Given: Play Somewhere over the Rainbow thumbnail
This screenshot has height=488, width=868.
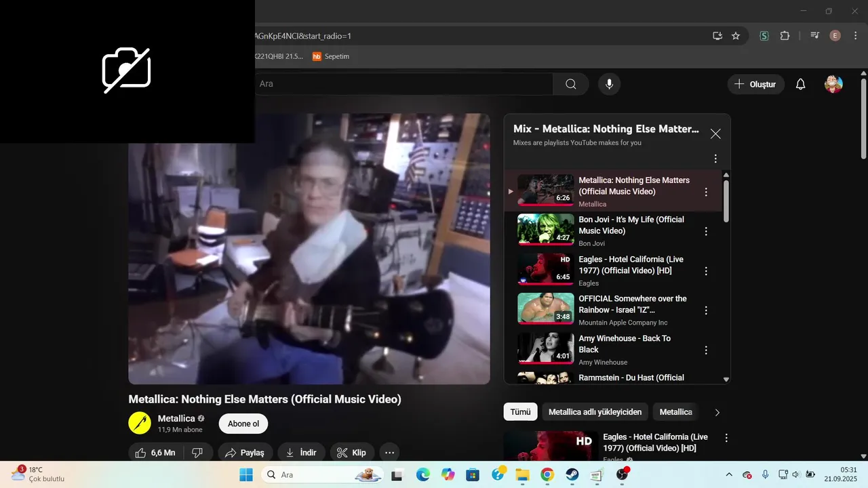Looking at the screenshot, I should 545,308.
